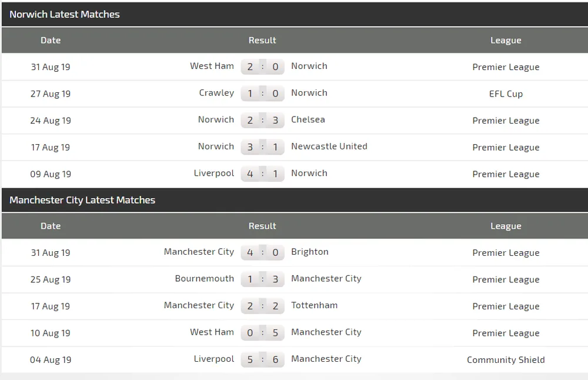Select the 10 Aug 19 match date
This screenshot has height=380, width=588.
click(x=51, y=333)
